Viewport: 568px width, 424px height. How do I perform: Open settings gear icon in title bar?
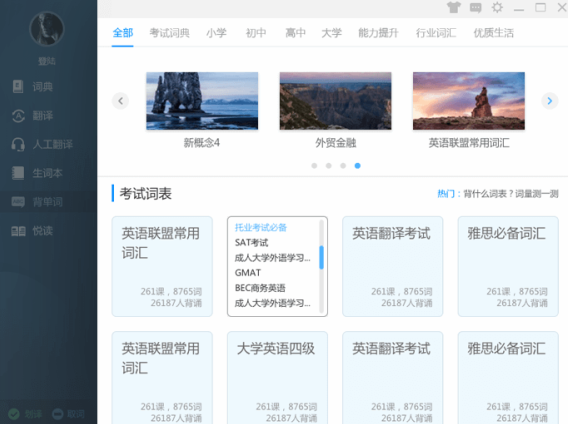pos(497,7)
